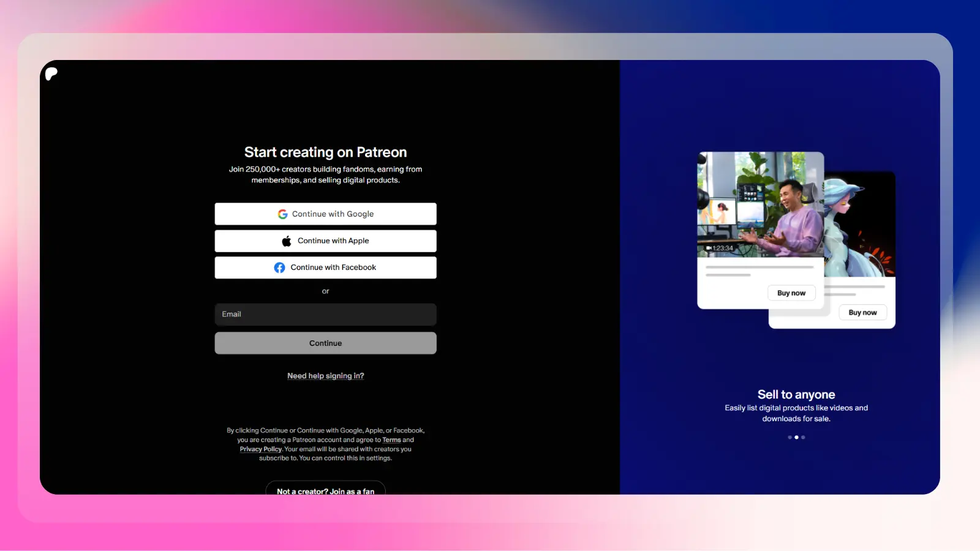The image size is (980, 551).
Task: Click the Start creating on Patreon heading
Action: [325, 152]
